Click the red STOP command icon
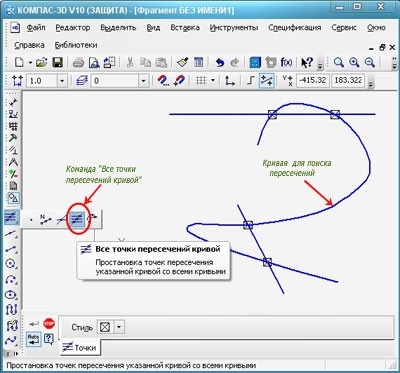 coord(49,323)
